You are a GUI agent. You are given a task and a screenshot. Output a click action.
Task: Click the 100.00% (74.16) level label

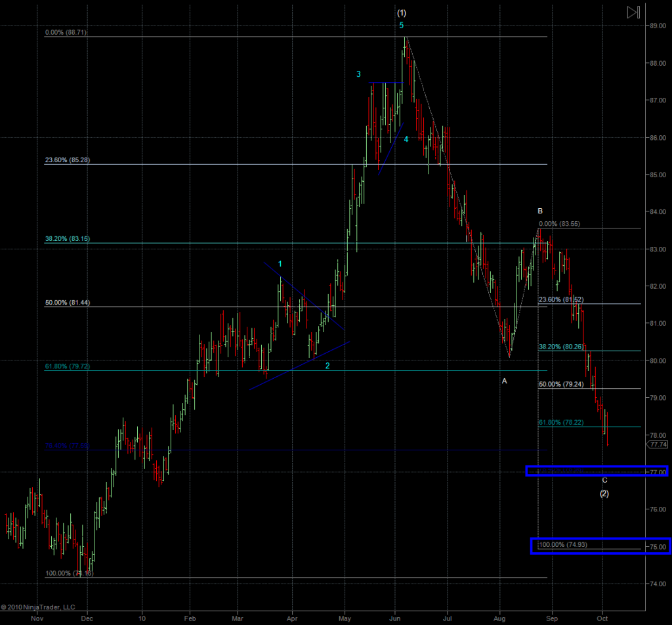(x=69, y=573)
